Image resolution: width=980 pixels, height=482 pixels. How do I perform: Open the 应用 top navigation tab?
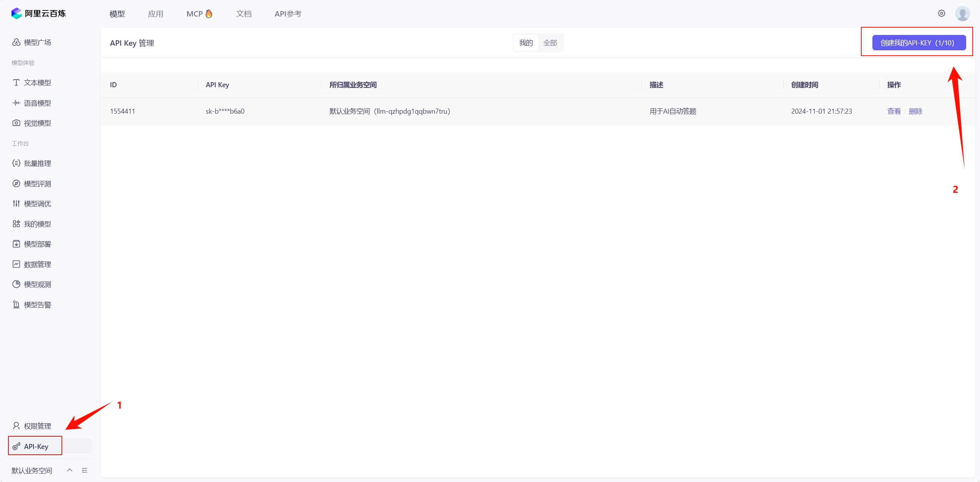pos(156,14)
